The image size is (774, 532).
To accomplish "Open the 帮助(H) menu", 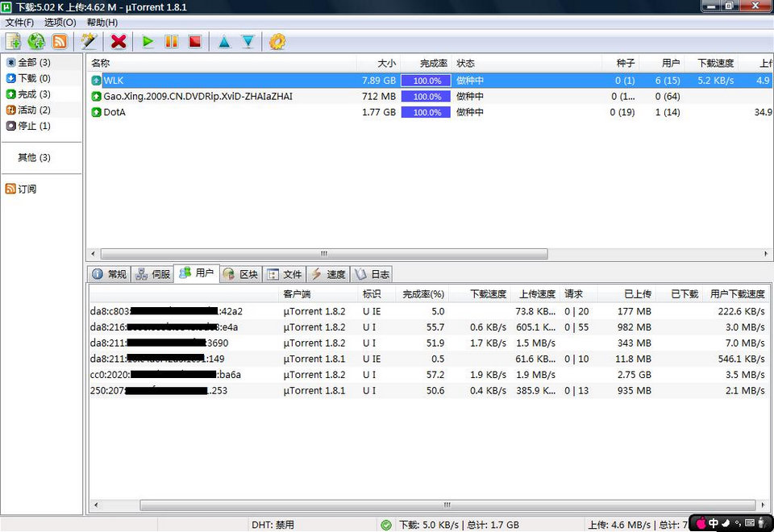I will (102, 23).
